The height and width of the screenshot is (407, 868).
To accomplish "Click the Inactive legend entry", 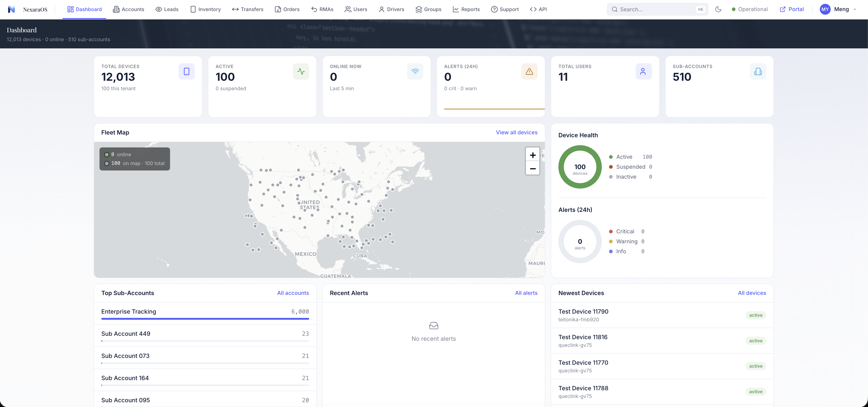I will coord(631,177).
